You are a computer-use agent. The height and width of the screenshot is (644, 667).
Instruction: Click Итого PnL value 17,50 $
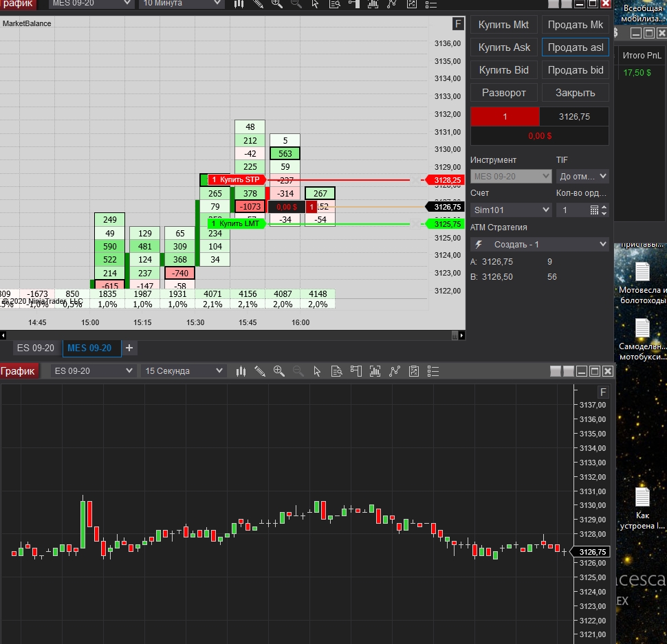tap(637, 73)
